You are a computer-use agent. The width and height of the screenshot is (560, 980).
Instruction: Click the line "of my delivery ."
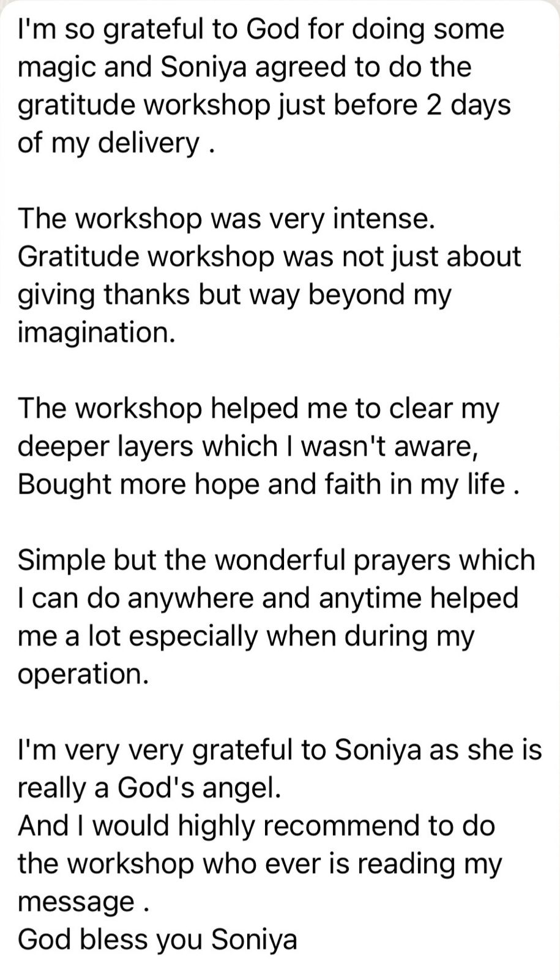(116, 143)
